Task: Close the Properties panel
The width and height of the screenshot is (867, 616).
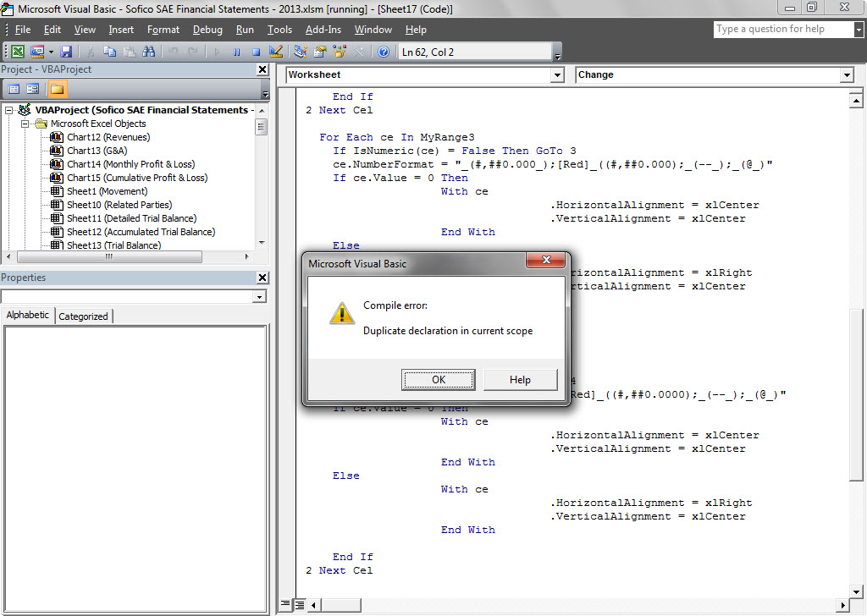Action: 262,278
